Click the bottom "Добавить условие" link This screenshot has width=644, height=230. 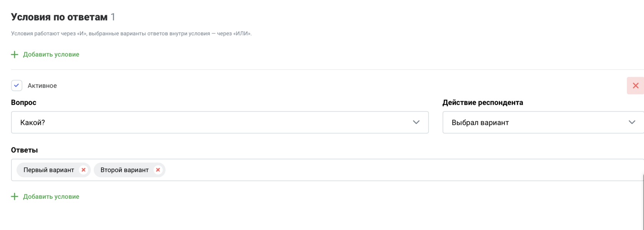tap(51, 197)
